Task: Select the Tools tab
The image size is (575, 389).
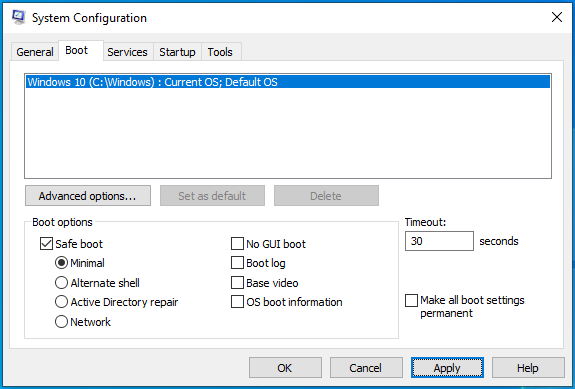Action: (220, 52)
